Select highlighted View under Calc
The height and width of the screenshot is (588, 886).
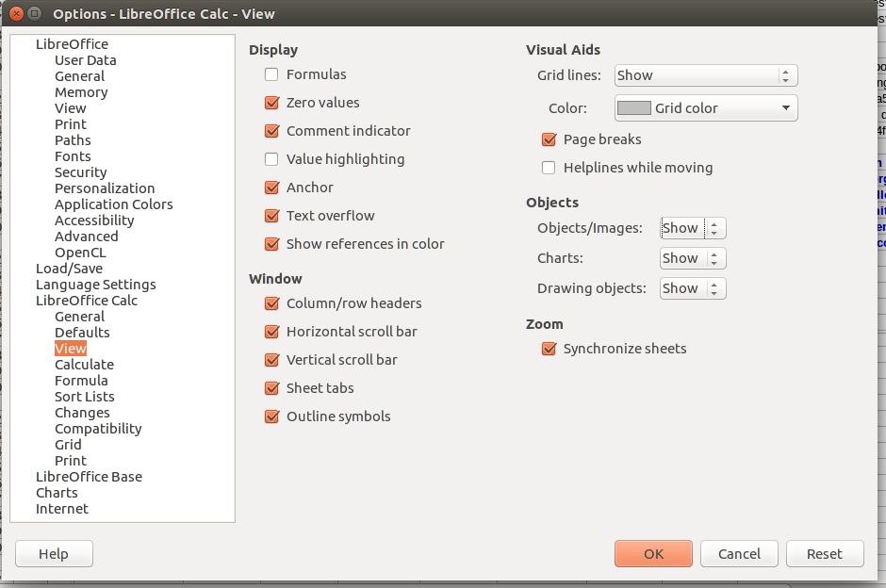[x=70, y=349]
